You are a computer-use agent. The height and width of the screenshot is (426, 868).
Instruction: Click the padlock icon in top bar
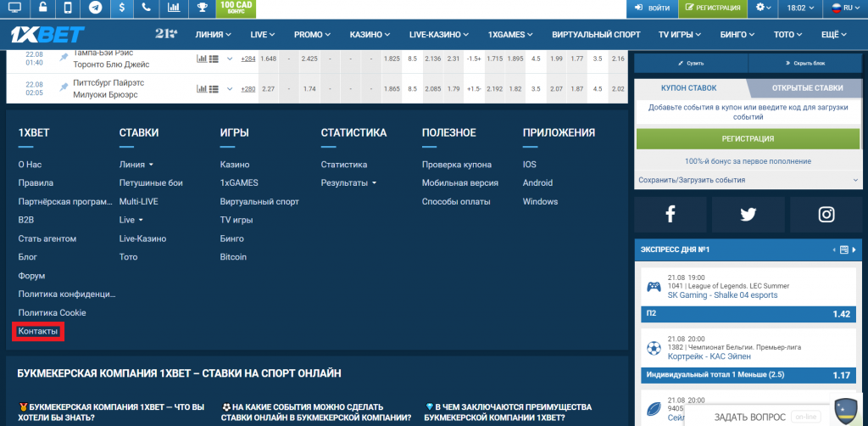pos(42,8)
